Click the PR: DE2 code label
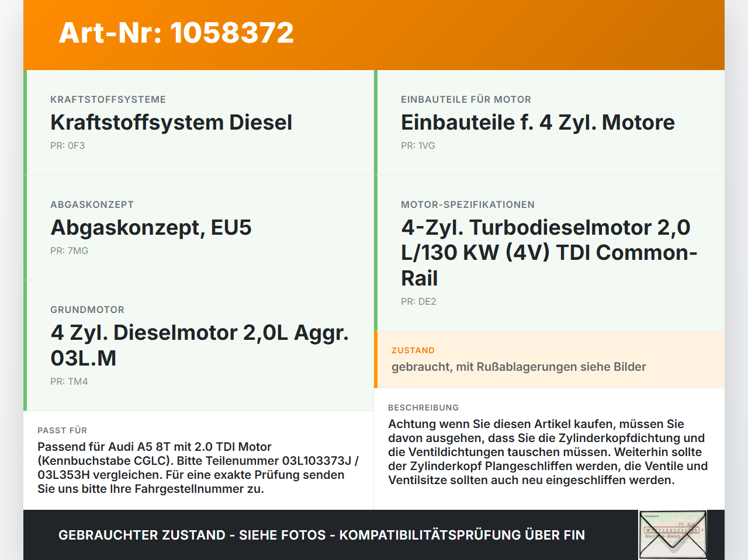The width and height of the screenshot is (748, 560). pyautogui.click(x=418, y=301)
